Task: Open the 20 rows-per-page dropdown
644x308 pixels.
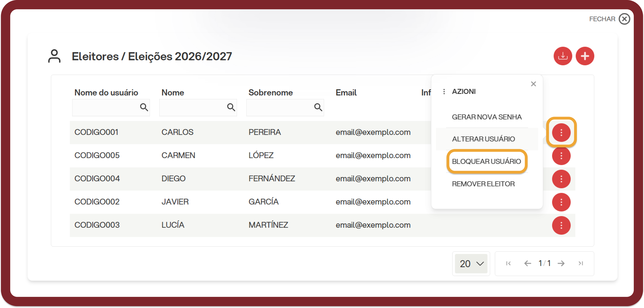Action: point(471,264)
